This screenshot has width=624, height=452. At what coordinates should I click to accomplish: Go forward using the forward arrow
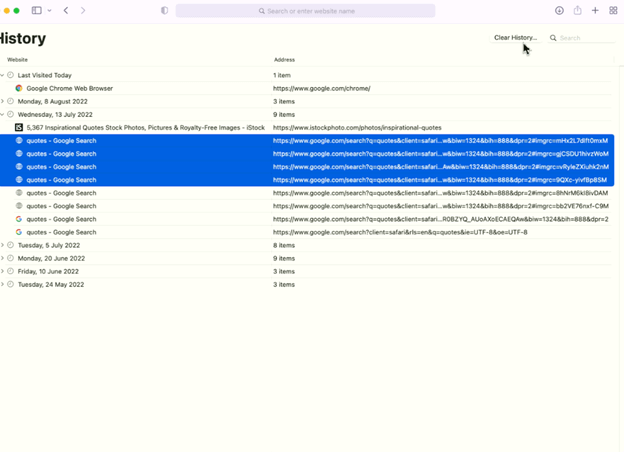[83, 11]
